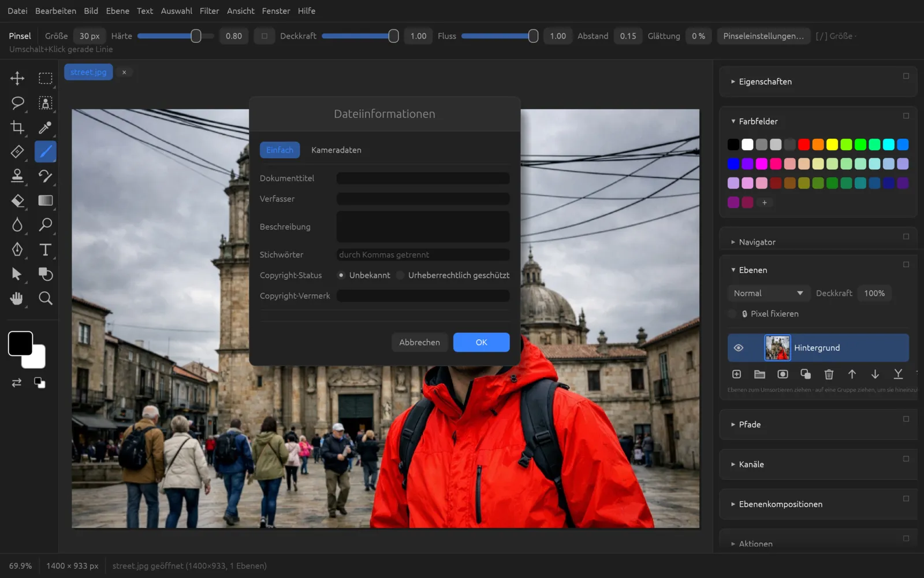The image size is (924, 578).
Task: Enable Pixel fixieren checkbox
Action: pos(732,314)
